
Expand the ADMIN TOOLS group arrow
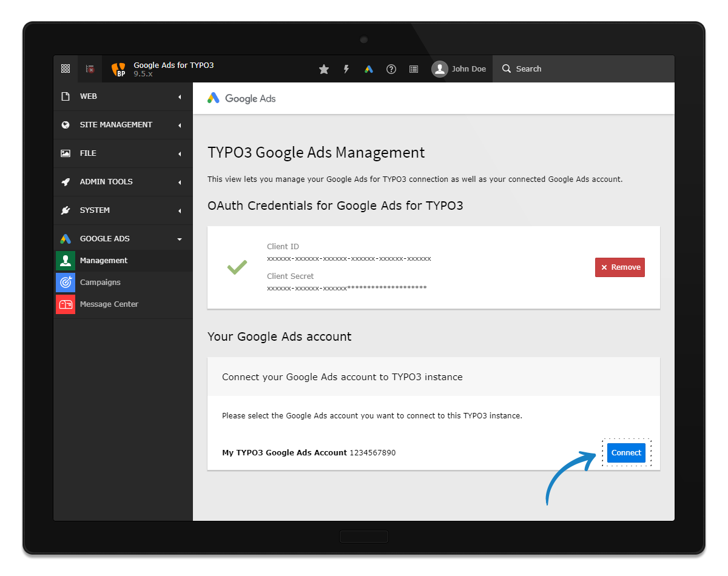(x=180, y=183)
